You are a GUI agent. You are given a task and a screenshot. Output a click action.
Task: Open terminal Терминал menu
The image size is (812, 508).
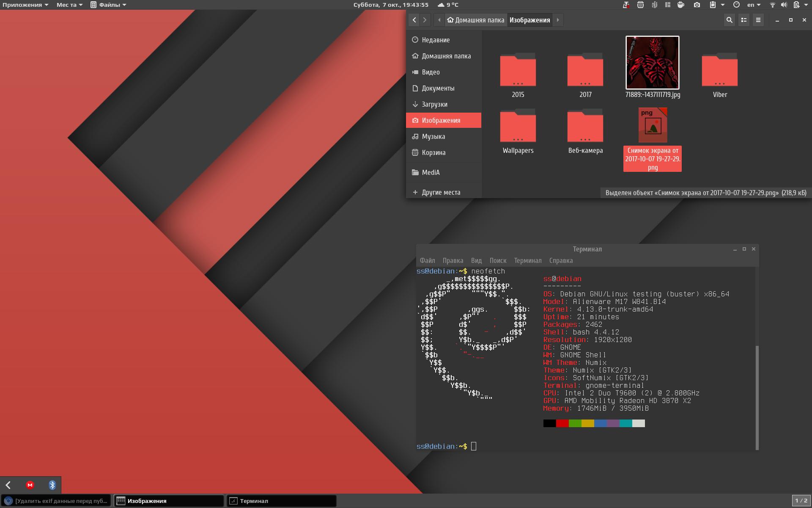527,260
